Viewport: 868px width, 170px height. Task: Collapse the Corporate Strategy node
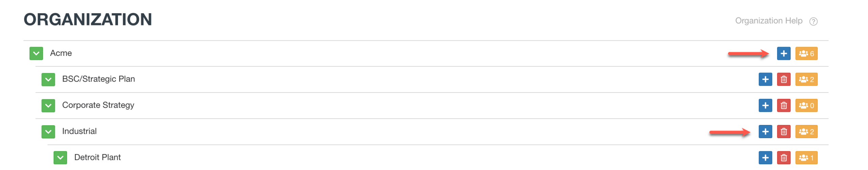point(48,106)
